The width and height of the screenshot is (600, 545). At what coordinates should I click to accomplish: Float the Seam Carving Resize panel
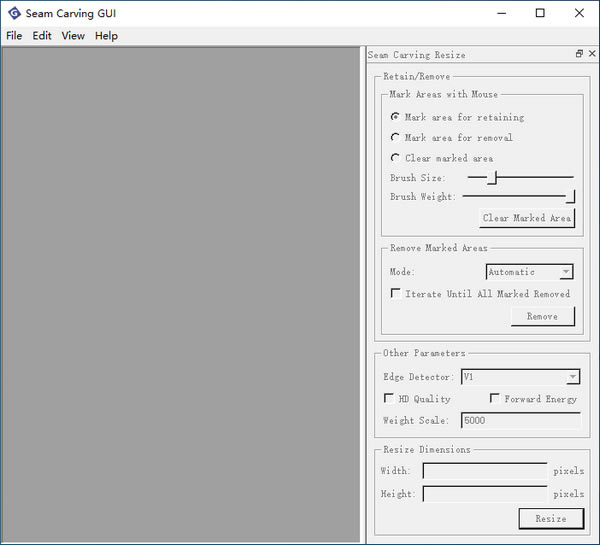(x=579, y=54)
